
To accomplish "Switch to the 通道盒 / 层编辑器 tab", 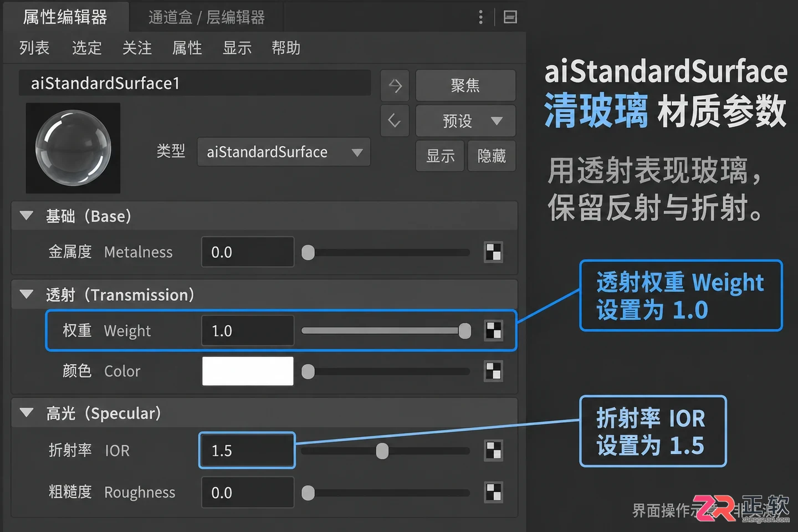I will pos(207,17).
